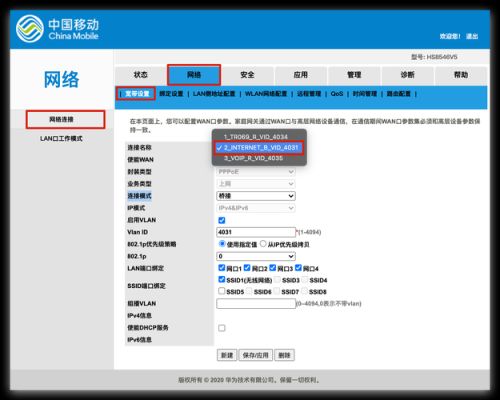Toggle the SSID1(无线网络) checkbox

(x=222, y=279)
